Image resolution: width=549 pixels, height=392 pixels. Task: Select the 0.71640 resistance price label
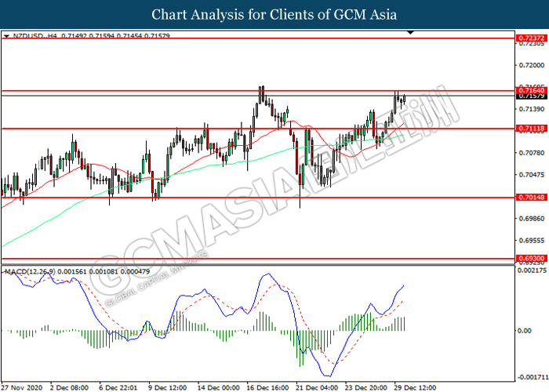(532, 91)
